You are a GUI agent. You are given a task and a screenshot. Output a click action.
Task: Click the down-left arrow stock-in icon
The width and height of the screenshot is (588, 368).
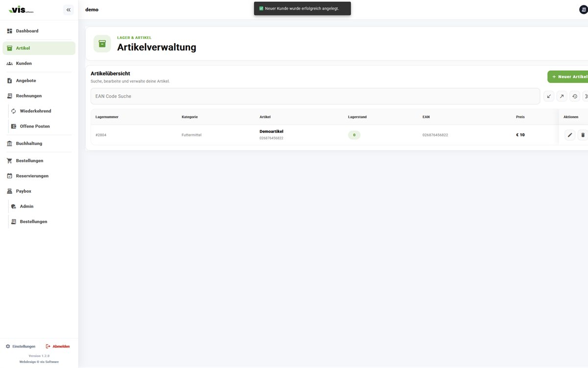549,96
